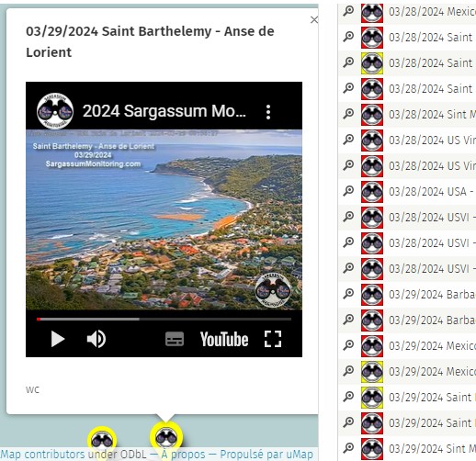Click the yellow marker icon of 03/29/2024 Saint

point(372,398)
